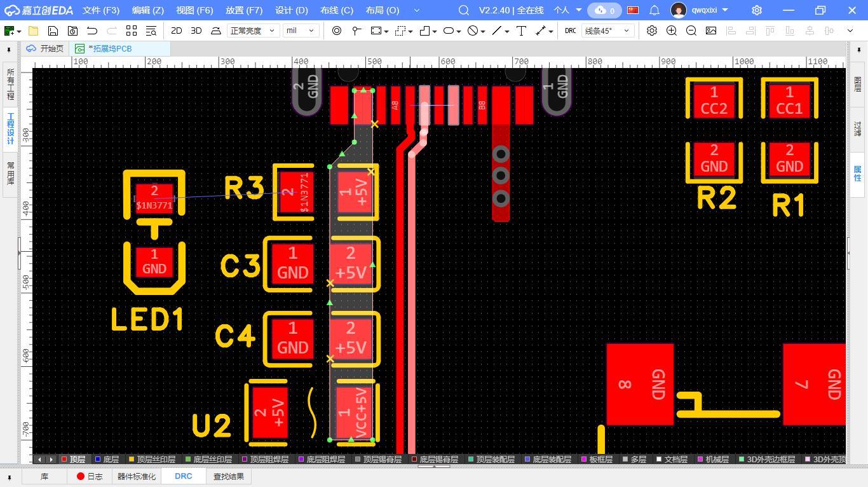Open the search magnifier in title bar
Viewport: 868px width, 487px height.
click(464, 10)
